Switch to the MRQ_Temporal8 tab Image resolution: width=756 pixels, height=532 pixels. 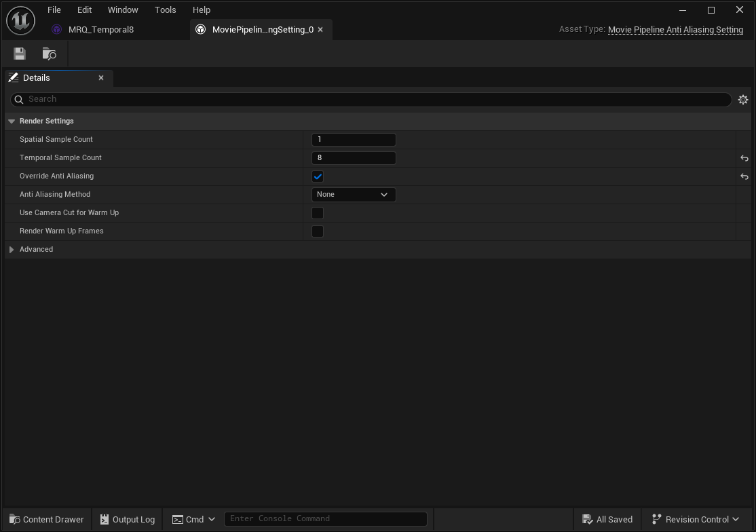101,29
